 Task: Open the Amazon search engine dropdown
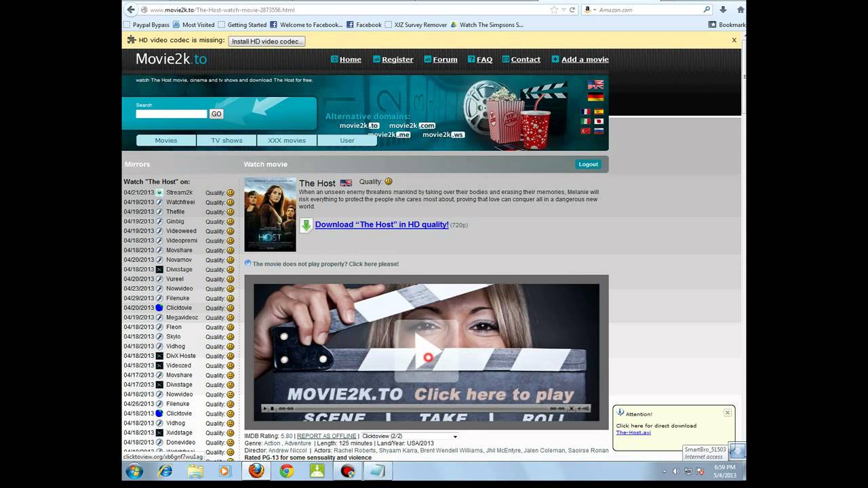pyautogui.click(x=589, y=9)
